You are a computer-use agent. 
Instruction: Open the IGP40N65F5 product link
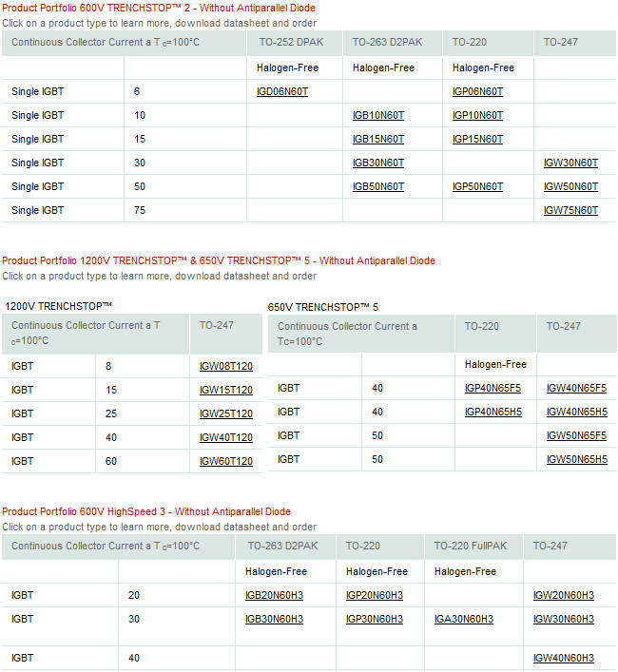(x=493, y=388)
